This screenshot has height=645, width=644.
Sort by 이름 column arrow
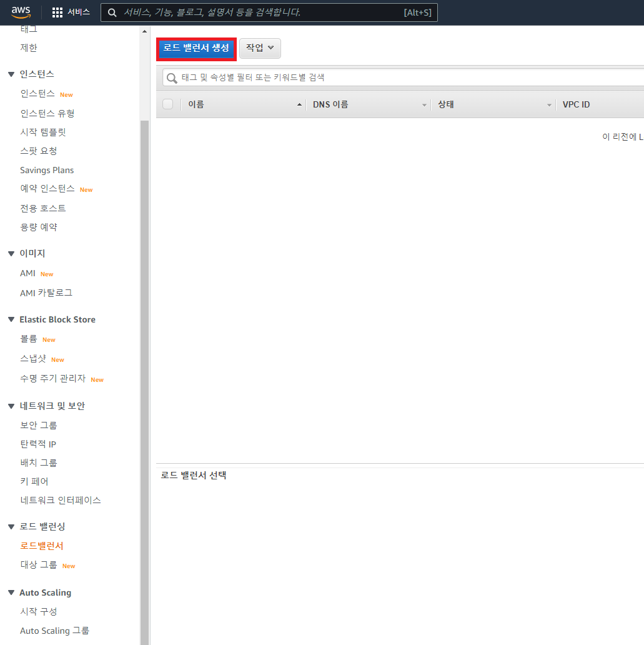[x=299, y=104]
